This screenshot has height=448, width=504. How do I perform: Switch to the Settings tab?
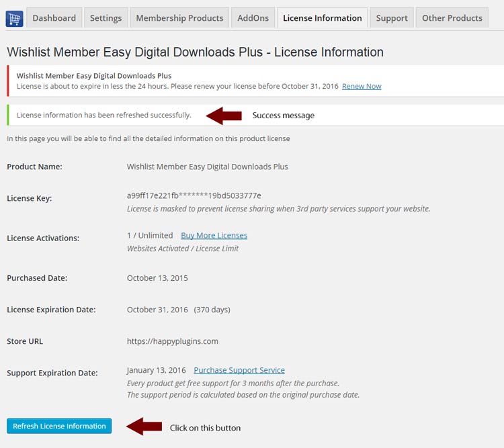(x=106, y=18)
